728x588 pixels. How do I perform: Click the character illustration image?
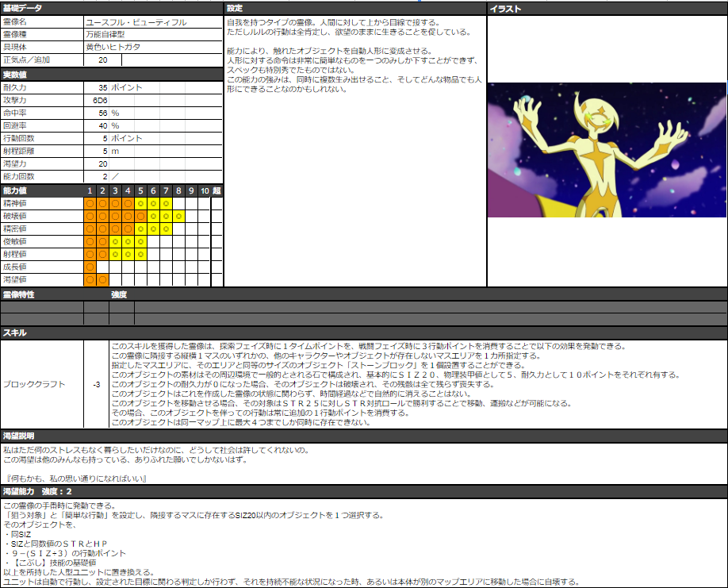coord(607,150)
